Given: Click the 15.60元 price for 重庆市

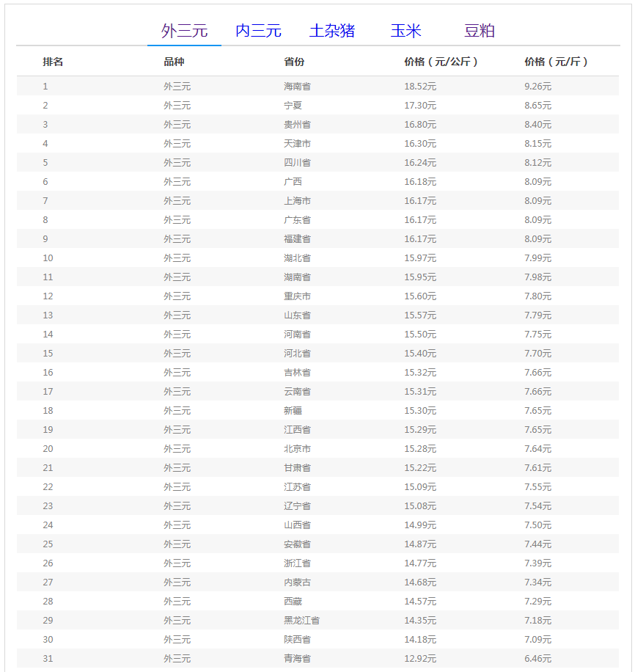Looking at the screenshot, I should [420, 296].
